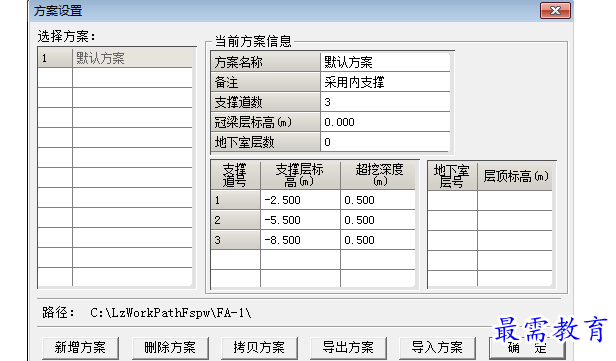
Task: Edit support elevation -8.500 cell
Action: tap(300, 240)
